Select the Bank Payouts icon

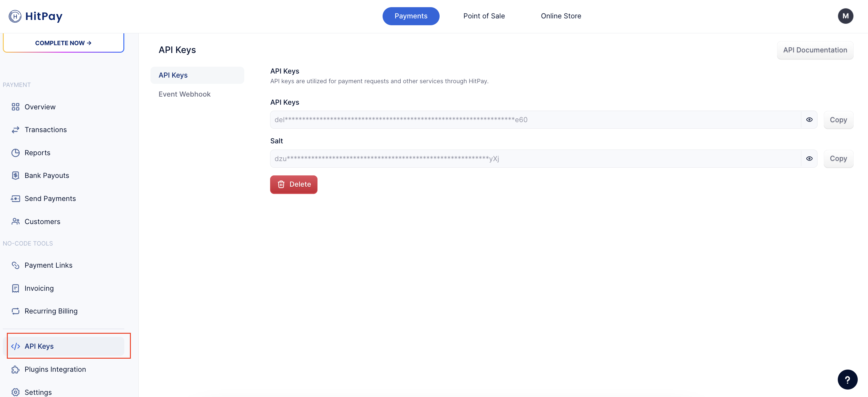16,175
